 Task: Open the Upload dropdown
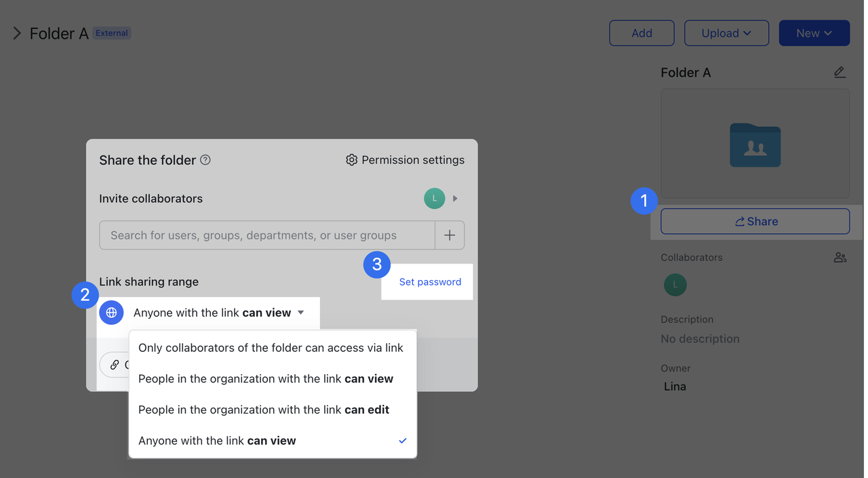pyautogui.click(x=726, y=33)
